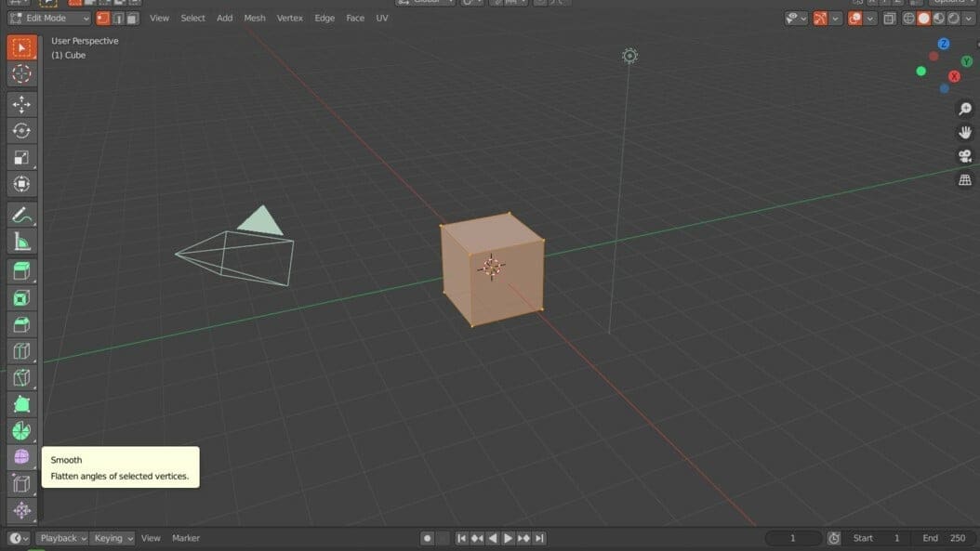Image resolution: width=980 pixels, height=551 pixels.
Task: Click the current frame field
Action: tap(793, 538)
